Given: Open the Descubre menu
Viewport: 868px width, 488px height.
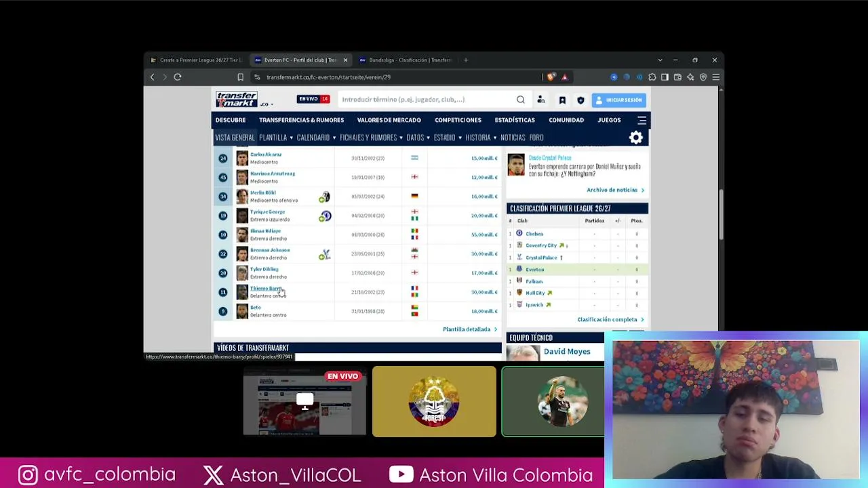Looking at the screenshot, I should (231, 120).
